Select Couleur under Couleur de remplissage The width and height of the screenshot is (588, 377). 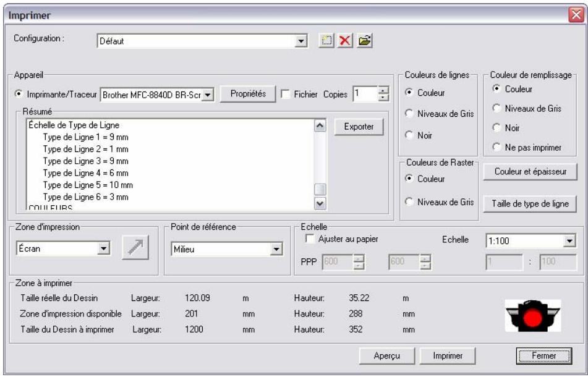(497, 89)
